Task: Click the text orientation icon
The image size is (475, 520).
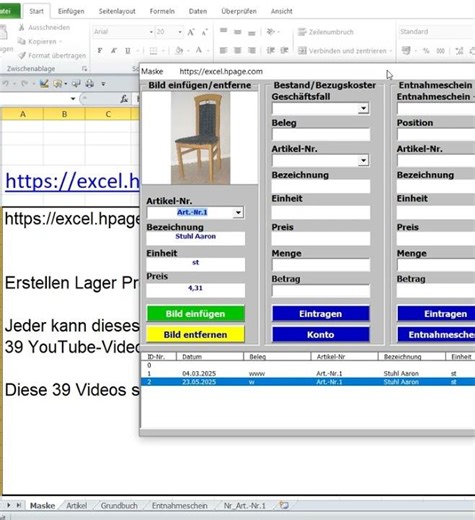Action: coord(271,32)
